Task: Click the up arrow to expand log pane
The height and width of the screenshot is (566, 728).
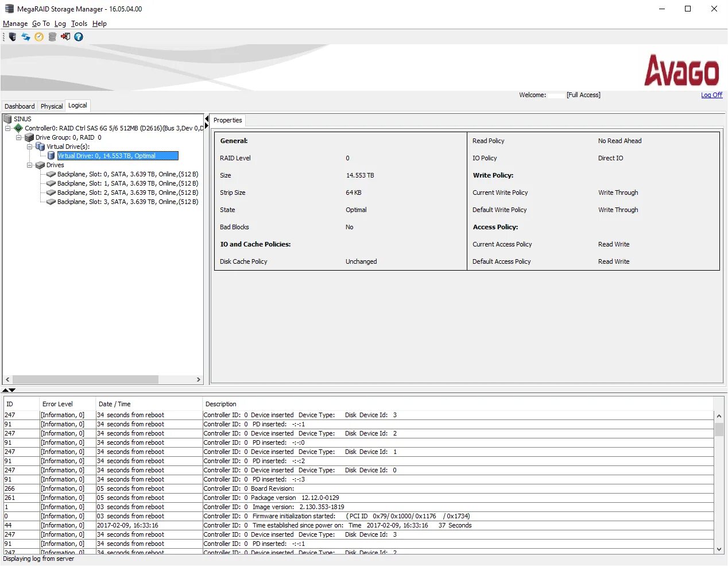Action: (x=6, y=390)
